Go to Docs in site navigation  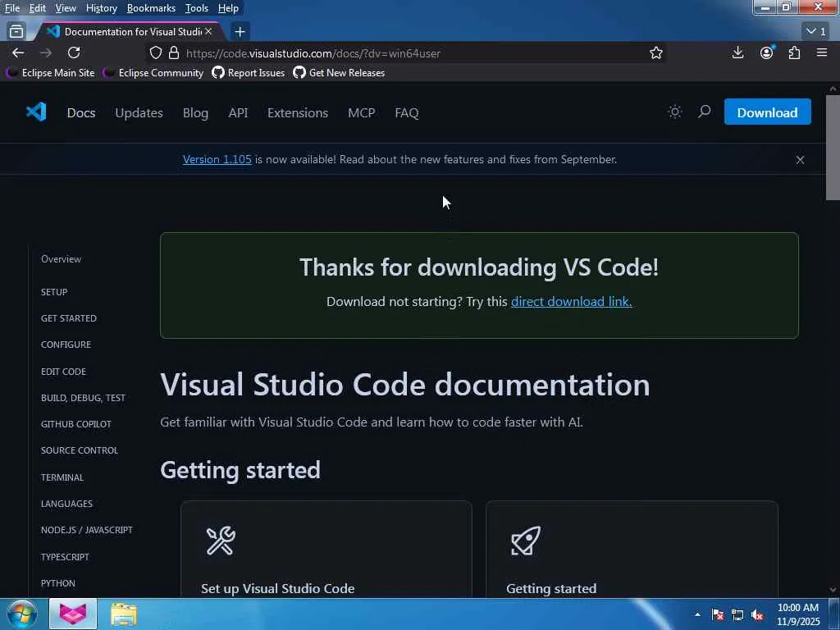point(81,113)
